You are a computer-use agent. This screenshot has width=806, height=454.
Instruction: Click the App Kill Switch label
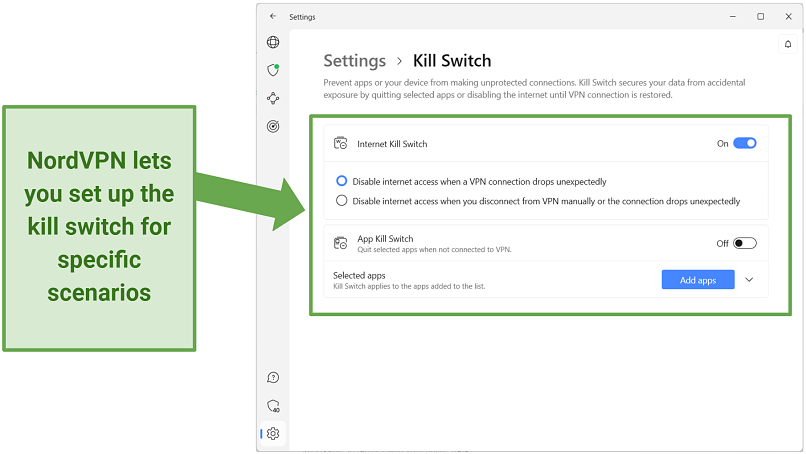tap(385, 239)
